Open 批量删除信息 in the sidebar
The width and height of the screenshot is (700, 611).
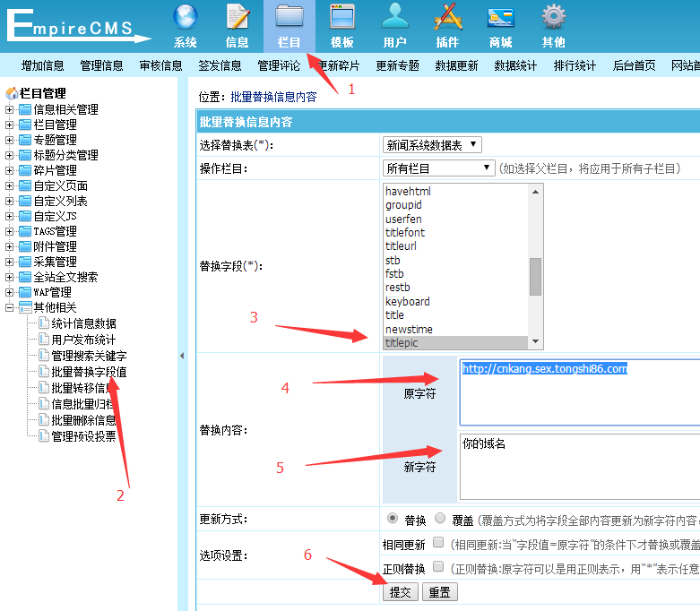pyautogui.click(x=83, y=420)
